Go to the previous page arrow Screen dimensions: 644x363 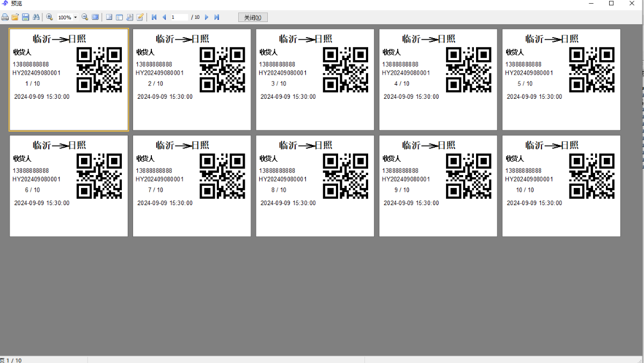pos(164,17)
